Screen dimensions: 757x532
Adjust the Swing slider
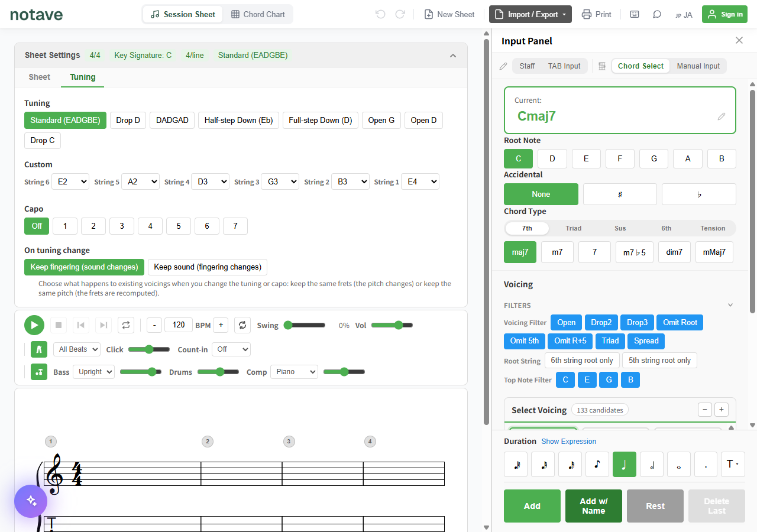305,325
